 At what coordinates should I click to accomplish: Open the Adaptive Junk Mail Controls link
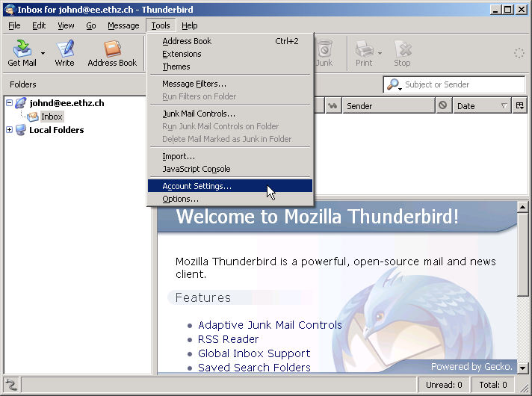[x=270, y=325]
